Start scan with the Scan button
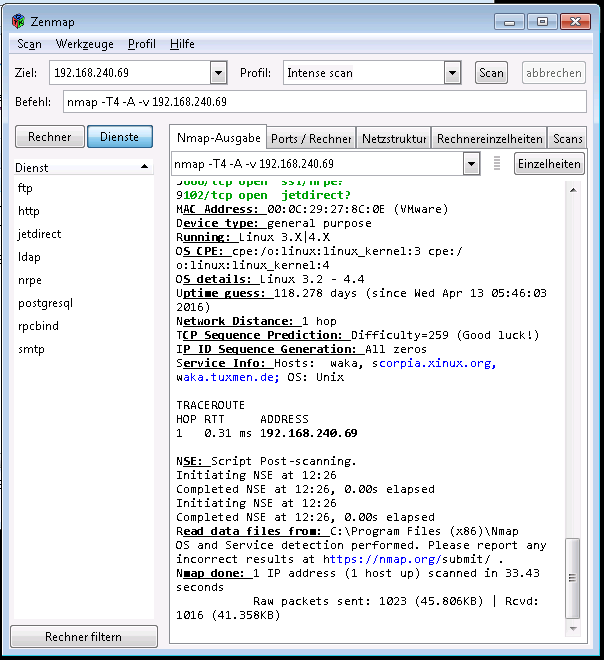The image size is (604, 660). (x=491, y=73)
